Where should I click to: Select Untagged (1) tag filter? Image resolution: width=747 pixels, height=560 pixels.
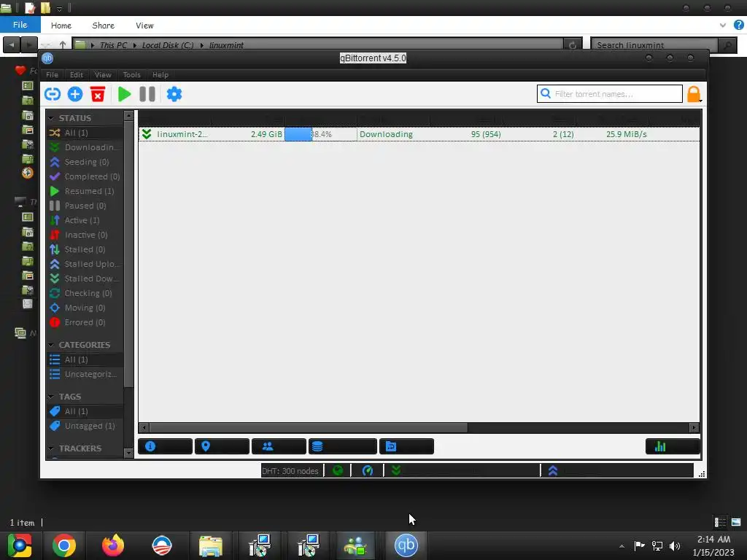coord(85,426)
